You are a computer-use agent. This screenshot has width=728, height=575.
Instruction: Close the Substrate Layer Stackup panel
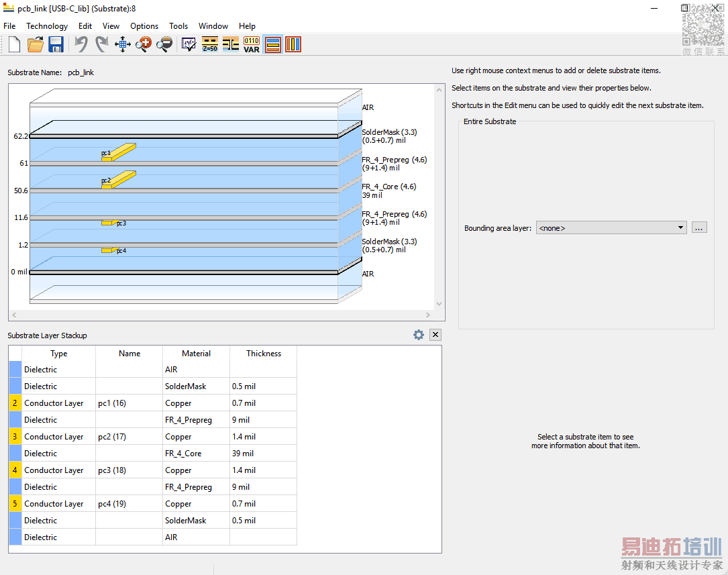(x=435, y=335)
